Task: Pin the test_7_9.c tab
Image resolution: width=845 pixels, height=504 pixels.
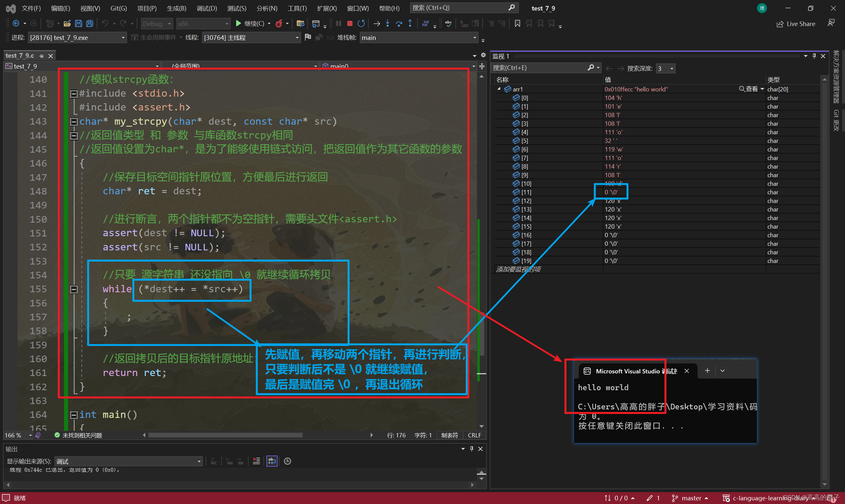Action: (42, 56)
